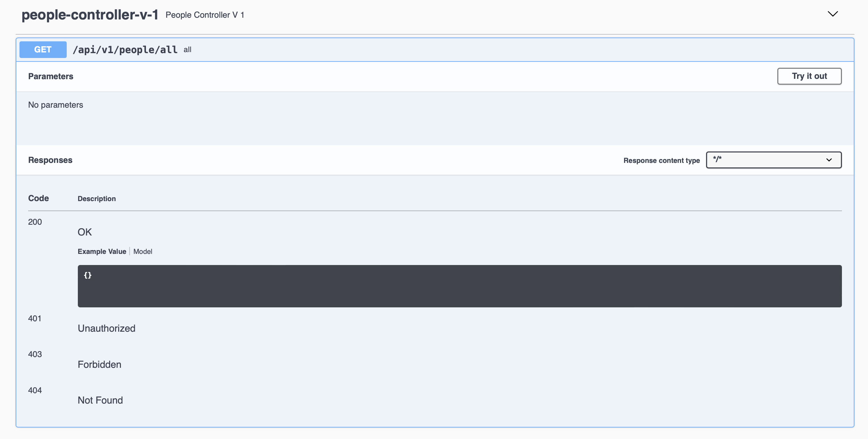
Task: Click the Unauthorized response description
Action: pos(106,328)
